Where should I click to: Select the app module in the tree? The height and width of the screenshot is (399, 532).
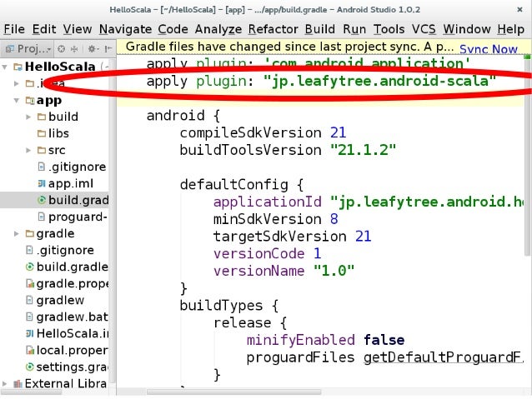[x=49, y=100]
